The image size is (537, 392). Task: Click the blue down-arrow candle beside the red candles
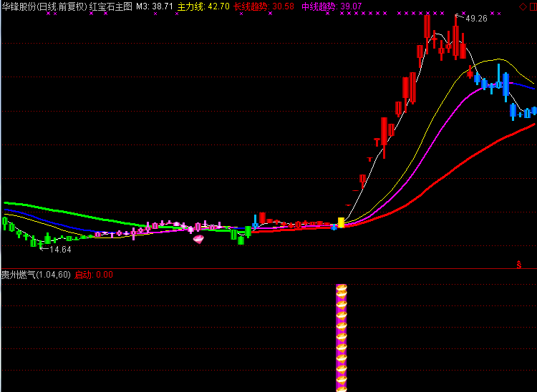pyautogui.click(x=255, y=222)
